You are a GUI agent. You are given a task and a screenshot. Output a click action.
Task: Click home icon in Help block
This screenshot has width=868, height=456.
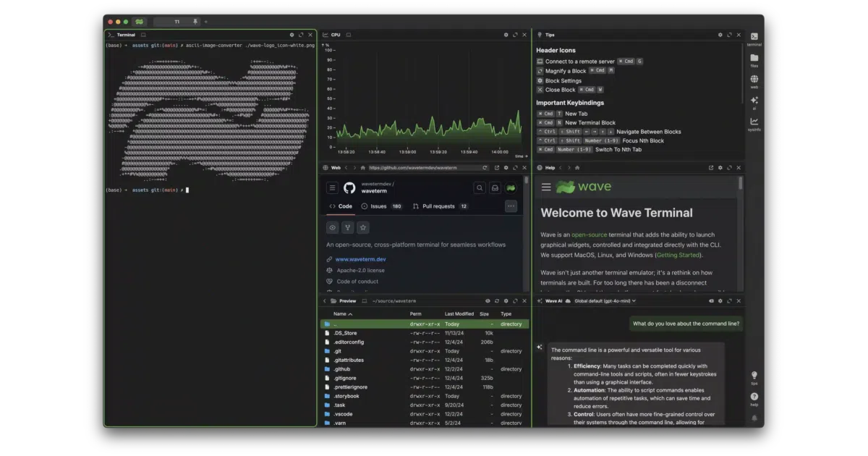click(576, 168)
